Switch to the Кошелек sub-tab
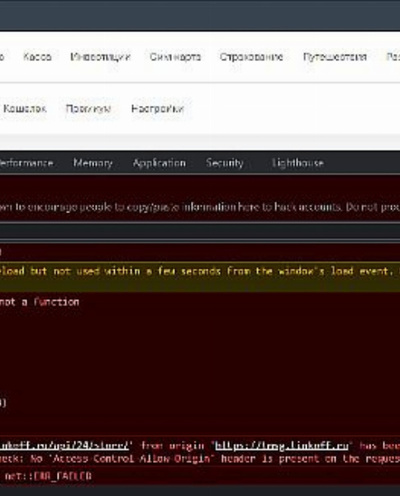The image size is (400, 496). pyautogui.click(x=25, y=109)
